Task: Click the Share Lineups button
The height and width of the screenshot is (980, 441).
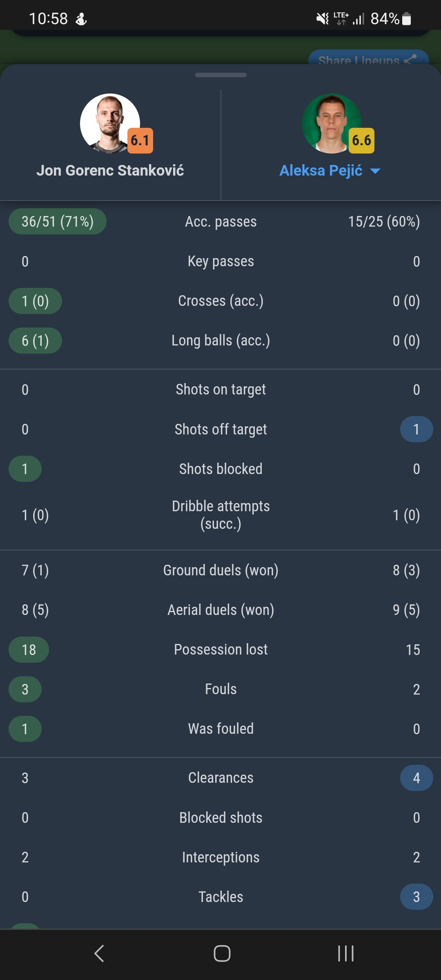Action: (x=368, y=58)
